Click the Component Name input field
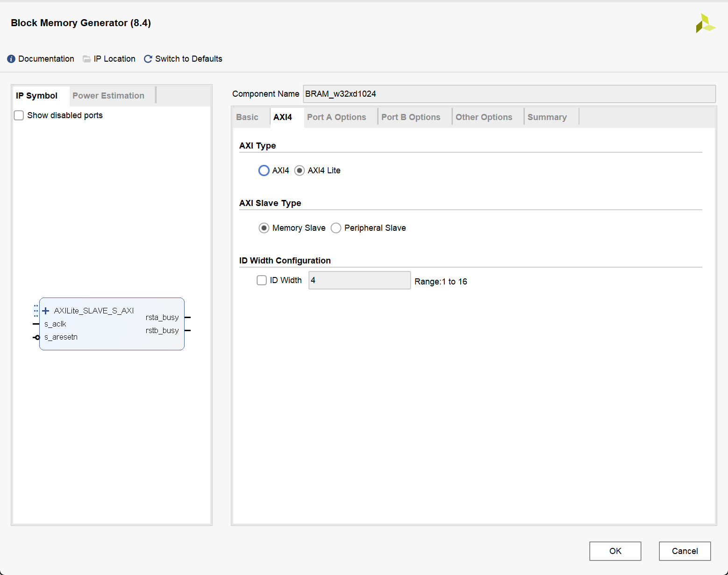 pos(509,94)
